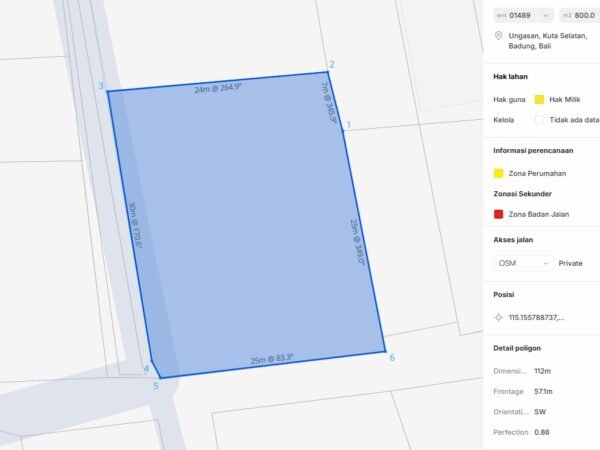This screenshot has width=600, height=450.
Task: Click the empty Tidak ada data box
Action: pyautogui.click(x=539, y=120)
